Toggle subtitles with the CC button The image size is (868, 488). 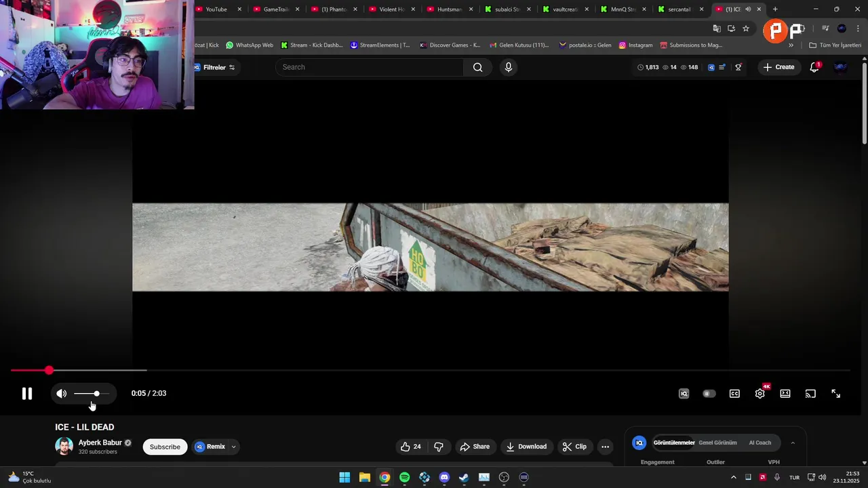click(x=734, y=394)
